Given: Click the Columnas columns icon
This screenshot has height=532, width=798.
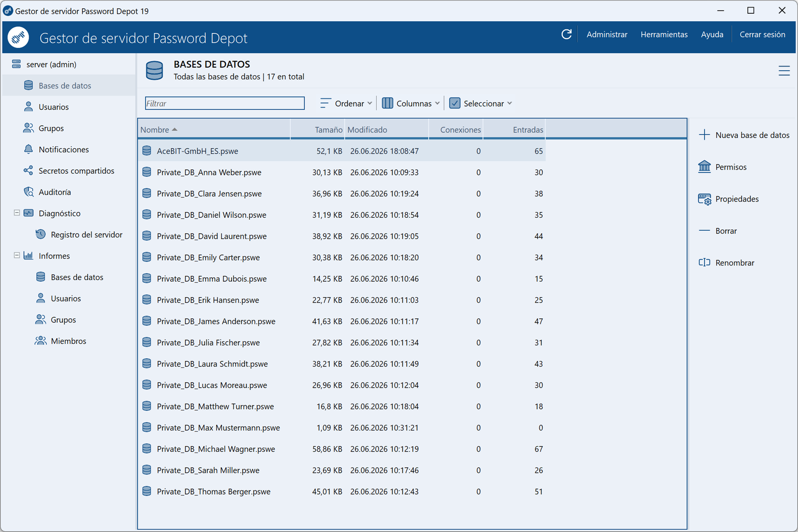Looking at the screenshot, I should (387, 103).
